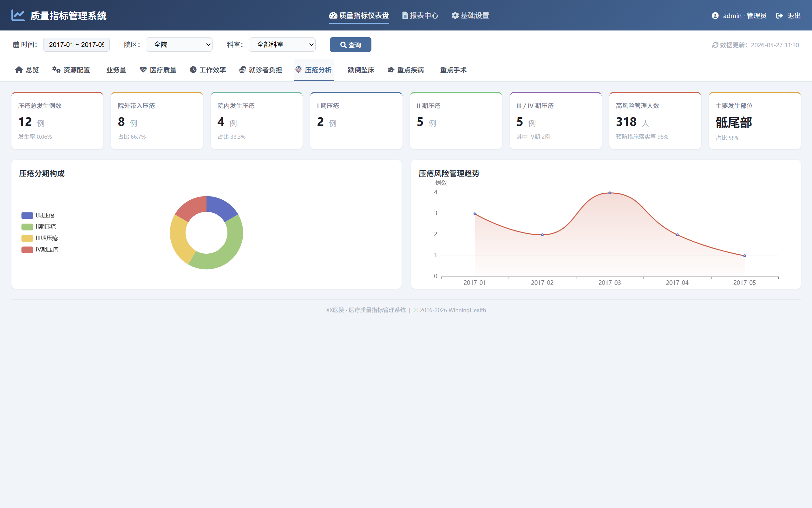
Task: Click the calendar icon beside 时间
Action: click(16, 45)
